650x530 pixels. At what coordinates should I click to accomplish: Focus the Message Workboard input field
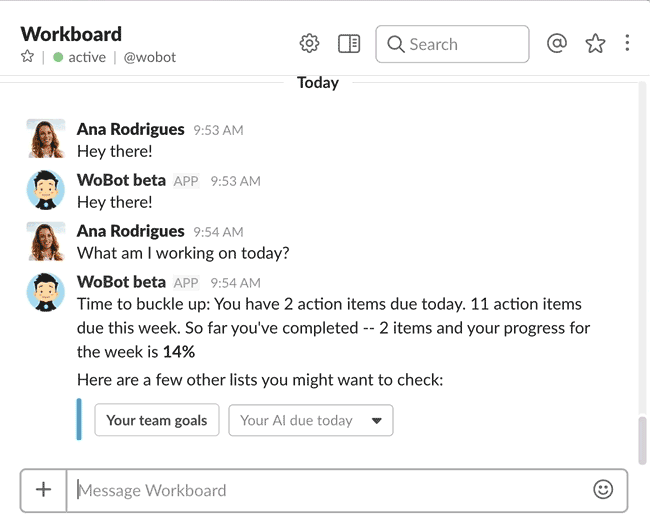(x=330, y=491)
